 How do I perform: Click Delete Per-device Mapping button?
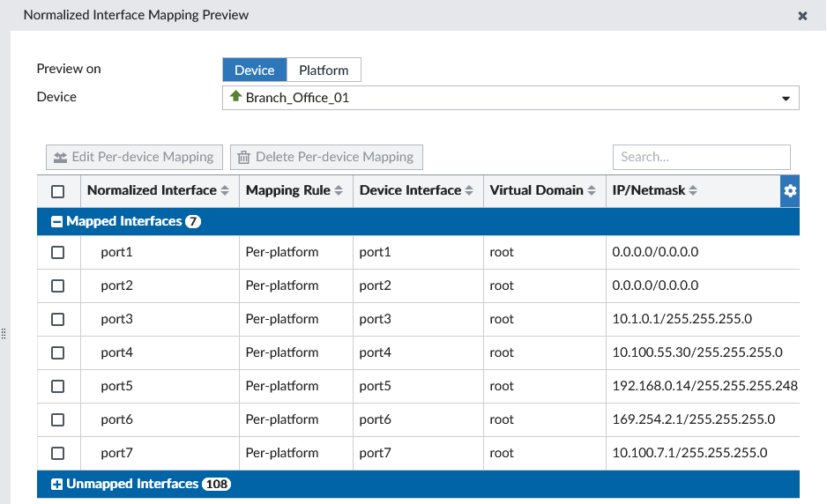[x=326, y=157]
